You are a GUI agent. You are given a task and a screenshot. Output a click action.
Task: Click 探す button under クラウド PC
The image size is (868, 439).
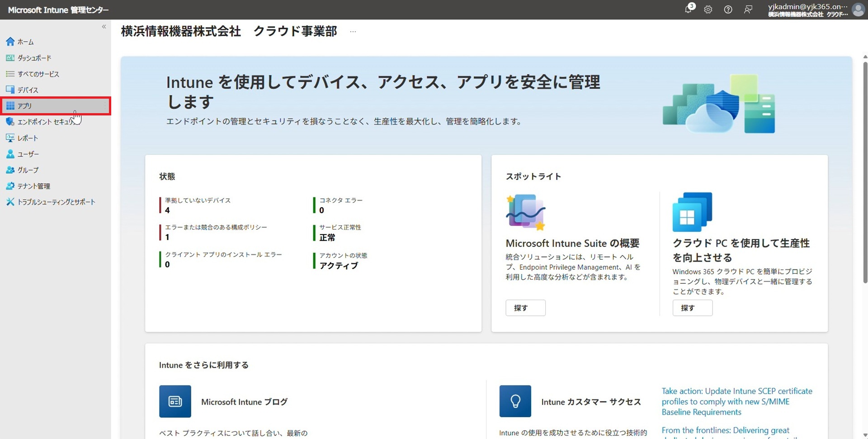[692, 308]
